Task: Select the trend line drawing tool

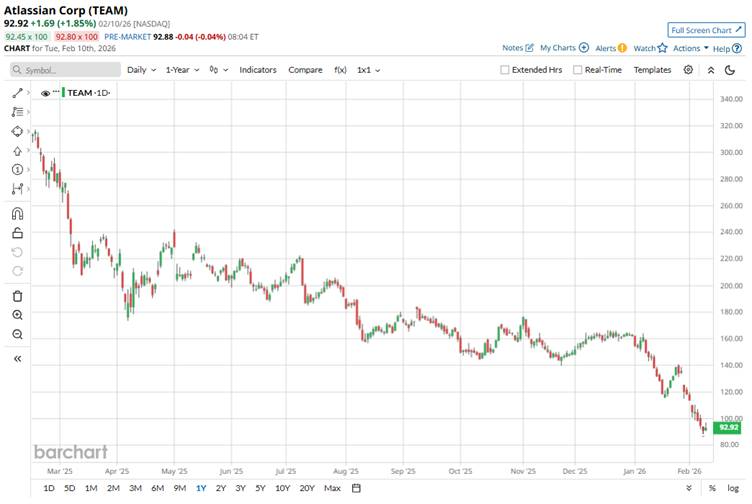Action: (17, 93)
